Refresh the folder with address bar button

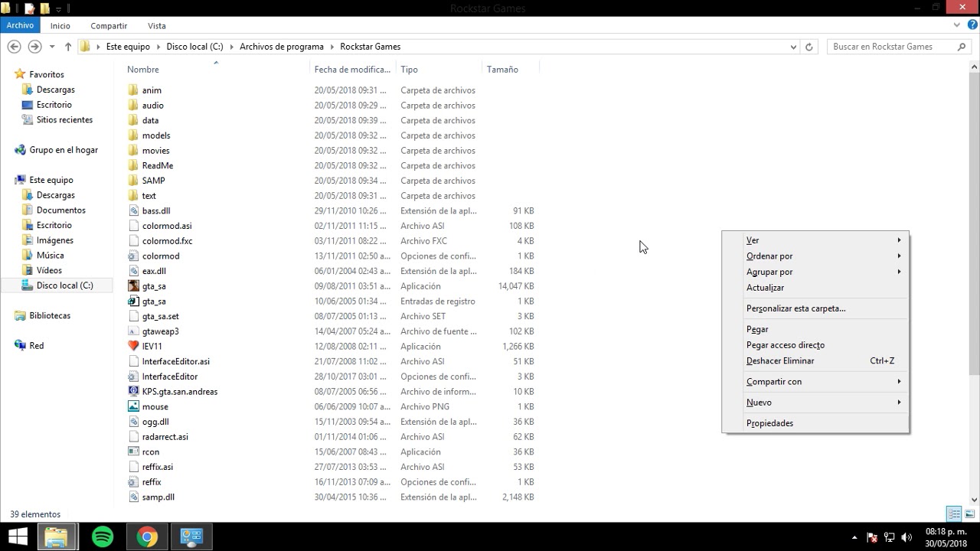tap(809, 47)
